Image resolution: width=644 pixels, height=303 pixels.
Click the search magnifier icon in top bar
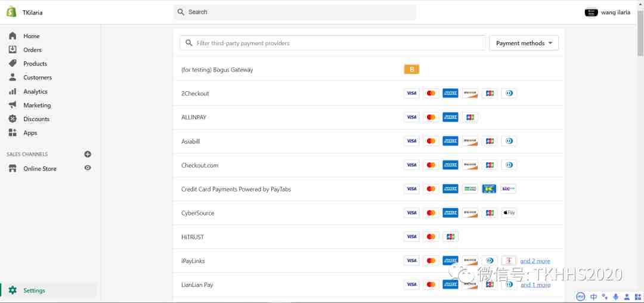[x=181, y=12]
